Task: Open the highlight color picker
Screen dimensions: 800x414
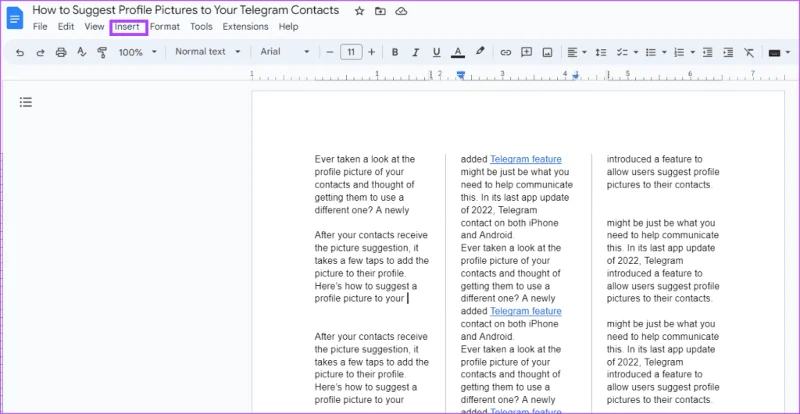Action: (x=480, y=51)
